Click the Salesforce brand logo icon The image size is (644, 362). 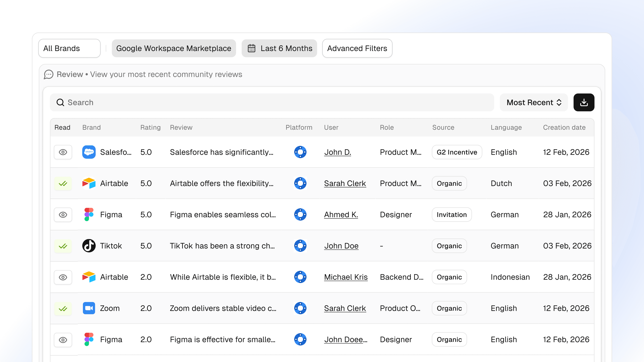[89, 152]
